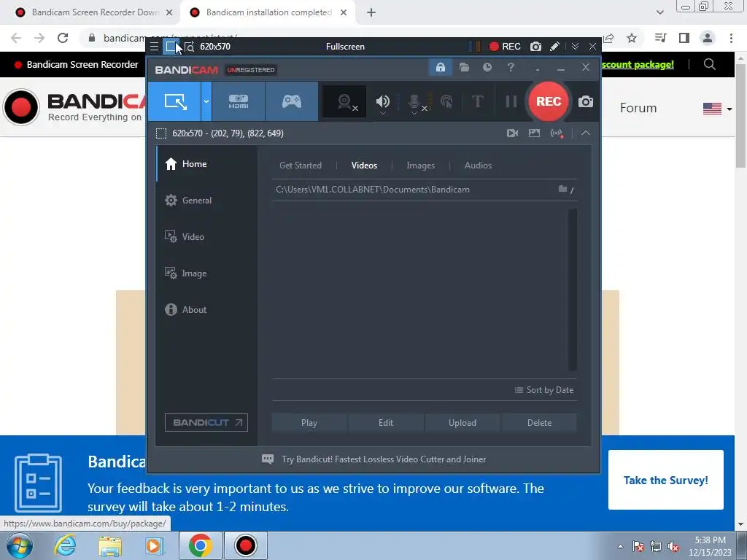
Task: Open About section in sidebar
Action: point(206,309)
